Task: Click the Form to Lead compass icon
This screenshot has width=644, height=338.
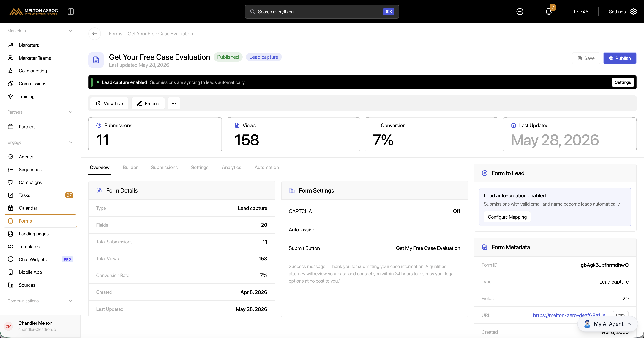Action: (484, 173)
